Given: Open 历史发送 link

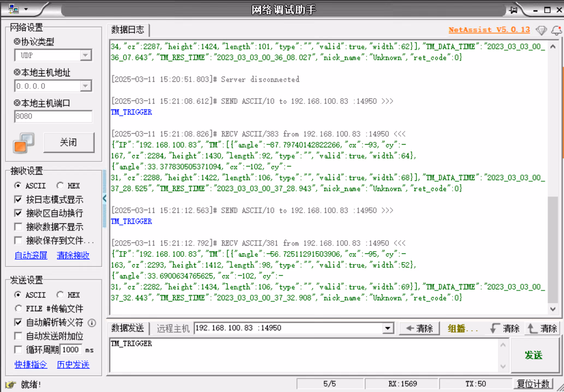Looking at the screenshot, I should (73, 365).
